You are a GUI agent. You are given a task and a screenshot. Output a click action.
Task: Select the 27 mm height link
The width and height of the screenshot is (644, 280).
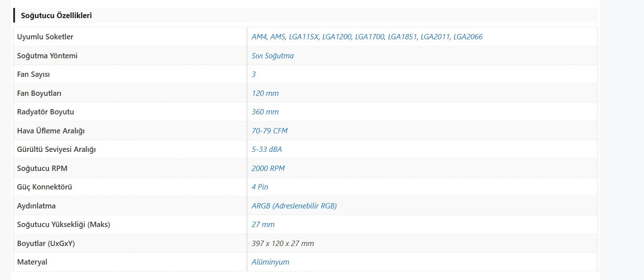click(x=263, y=224)
